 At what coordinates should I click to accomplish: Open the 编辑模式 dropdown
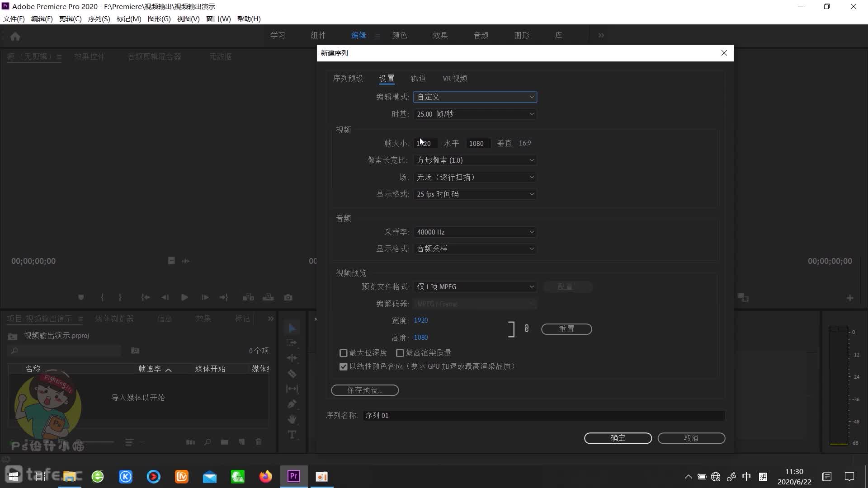tap(475, 97)
